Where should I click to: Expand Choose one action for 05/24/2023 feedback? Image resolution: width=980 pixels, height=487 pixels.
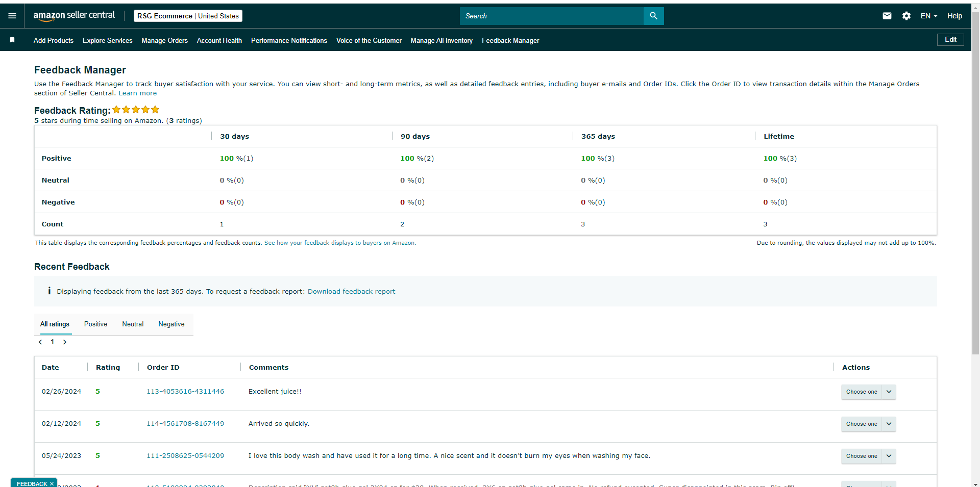pyautogui.click(x=868, y=456)
